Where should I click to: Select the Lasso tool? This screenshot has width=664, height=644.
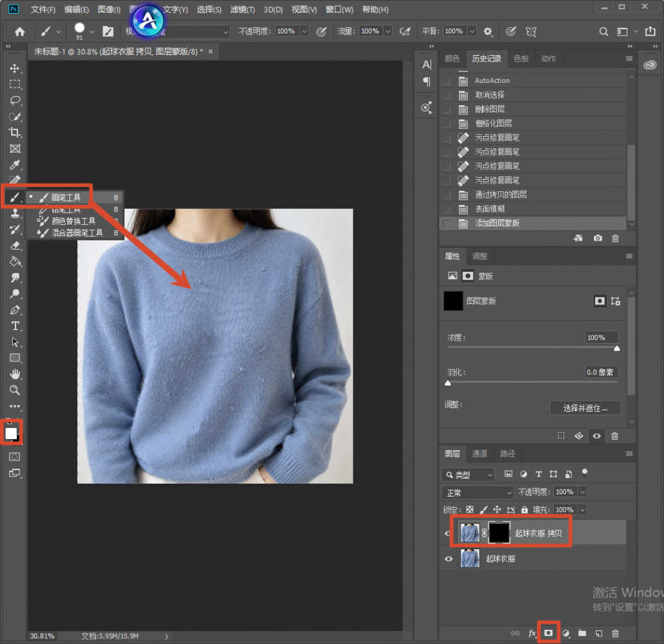pos(15,101)
